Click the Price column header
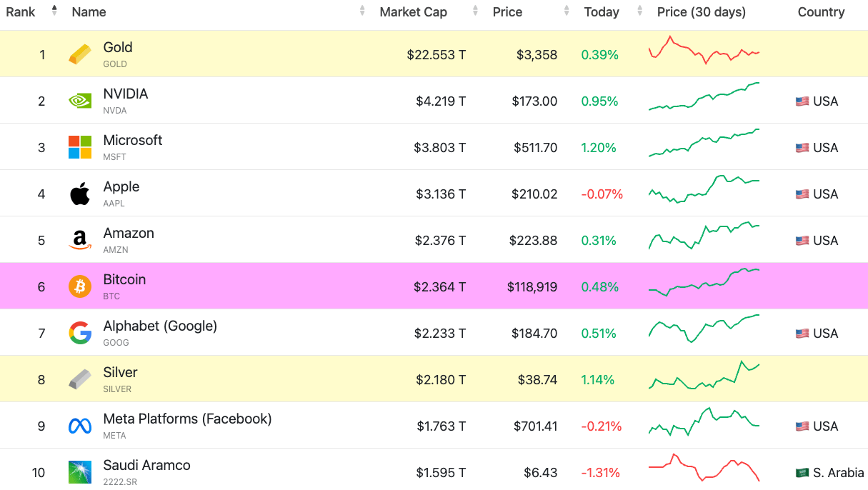868x490 pixels. tap(507, 12)
